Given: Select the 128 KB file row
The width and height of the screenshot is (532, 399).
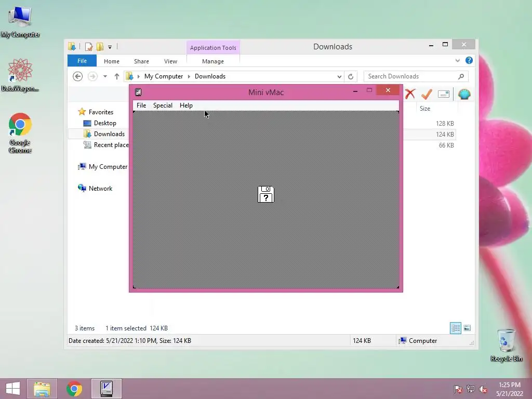Looking at the screenshot, I should [429, 124].
